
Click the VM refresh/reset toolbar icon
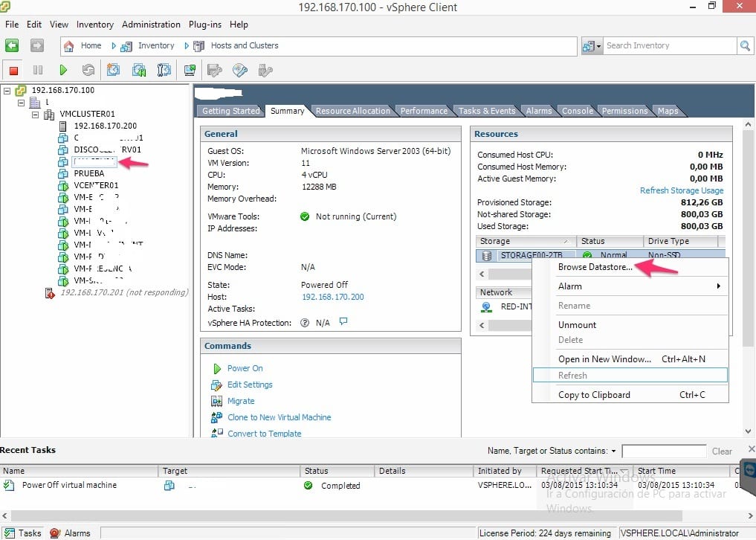pos(88,69)
